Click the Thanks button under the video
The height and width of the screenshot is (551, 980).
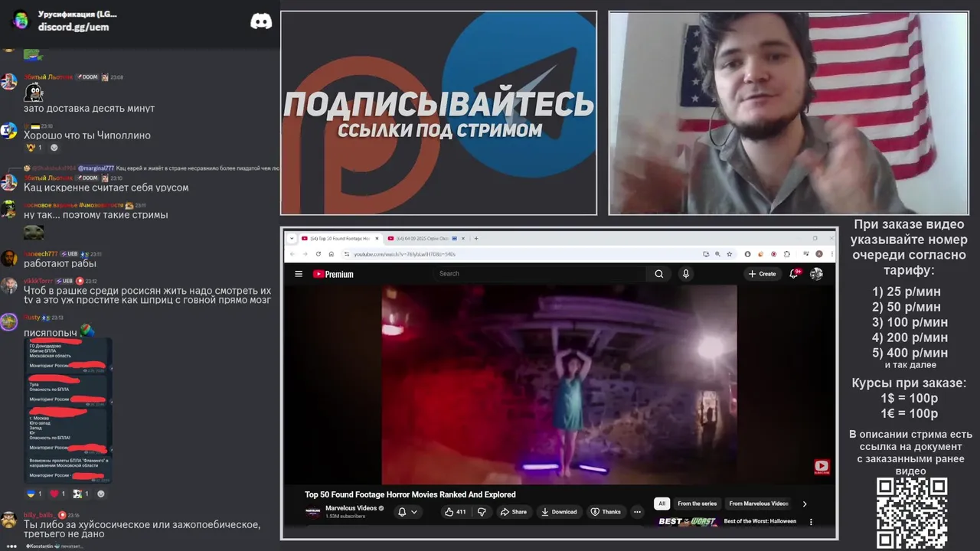[x=606, y=512]
